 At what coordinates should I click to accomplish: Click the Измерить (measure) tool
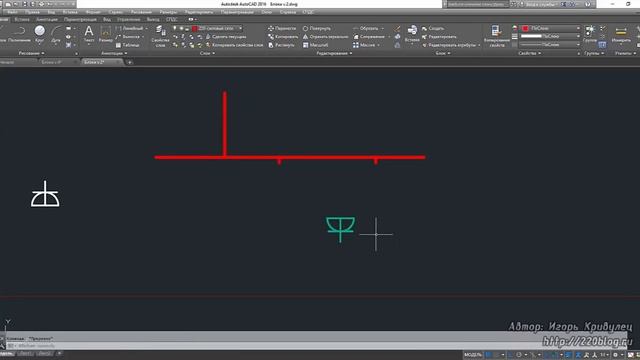621,33
